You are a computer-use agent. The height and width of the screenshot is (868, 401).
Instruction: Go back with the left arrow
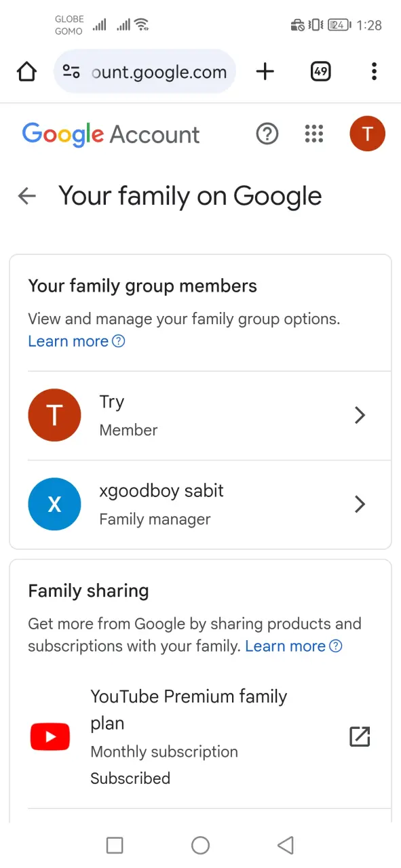click(26, 196)
